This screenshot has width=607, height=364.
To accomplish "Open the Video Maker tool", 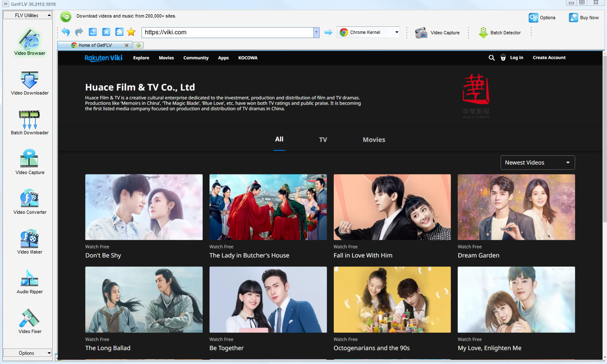I will tap(30, 241).
